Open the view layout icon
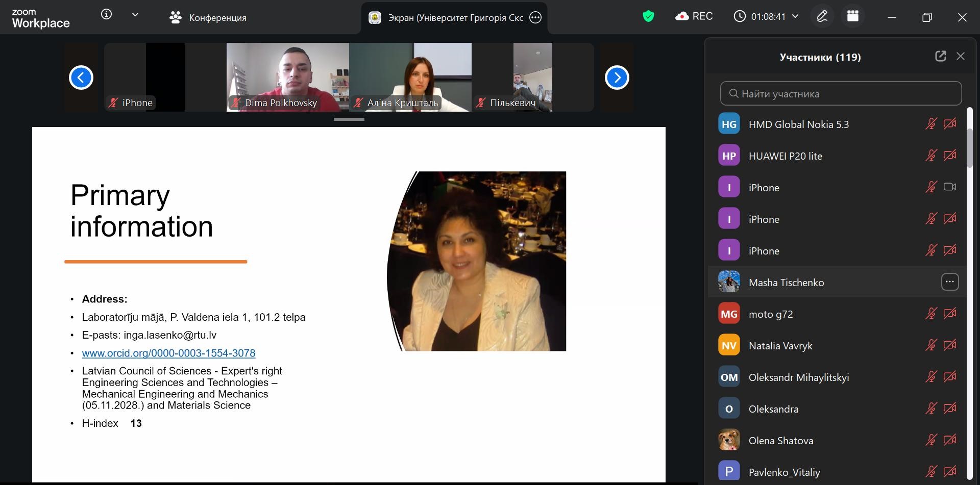 tap(853, 17)
